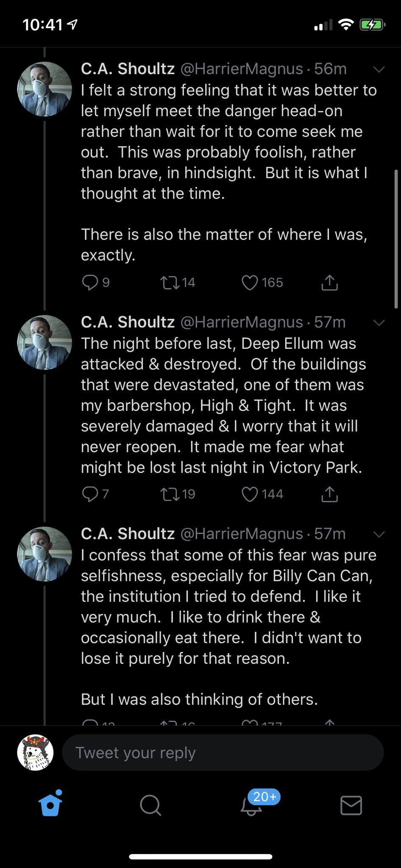Open chevron menu on Billy Can Can tweet
The height and width of the screenshot is (868, 401).
379,534
